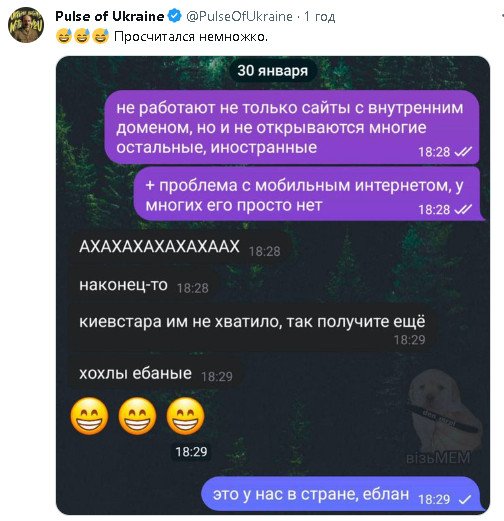Click the blue verified badge

point(175,16)
